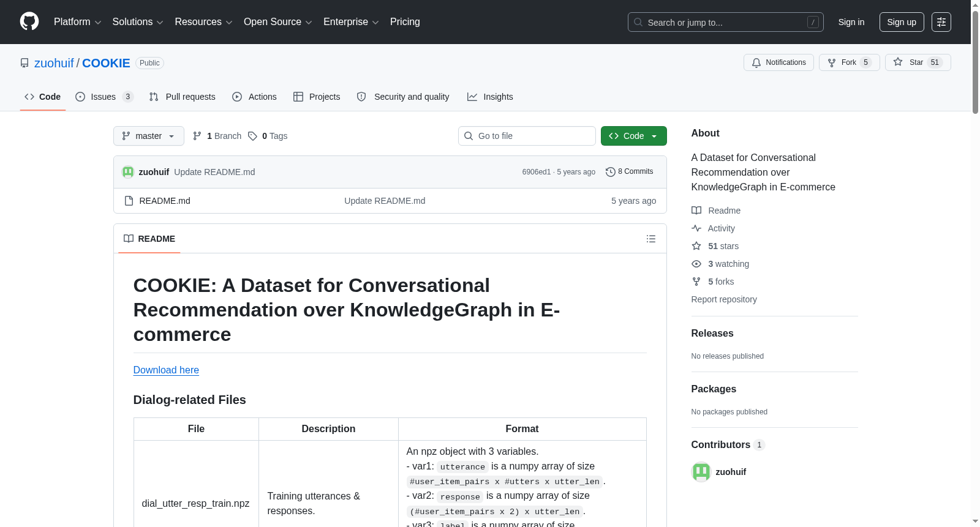Open latest commit message Update README.md
This screenshot has width=980, height=527.
coord(214,172)
